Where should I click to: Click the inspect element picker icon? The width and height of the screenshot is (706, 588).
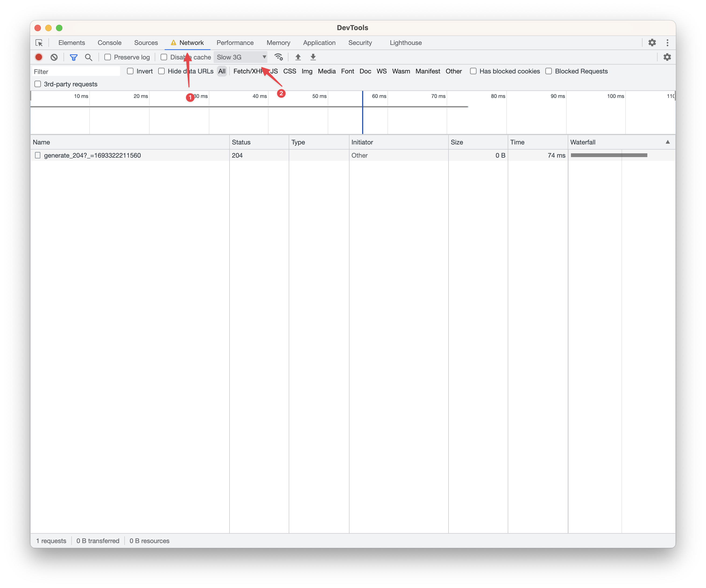pyautogui.click(x=39, y=43)
